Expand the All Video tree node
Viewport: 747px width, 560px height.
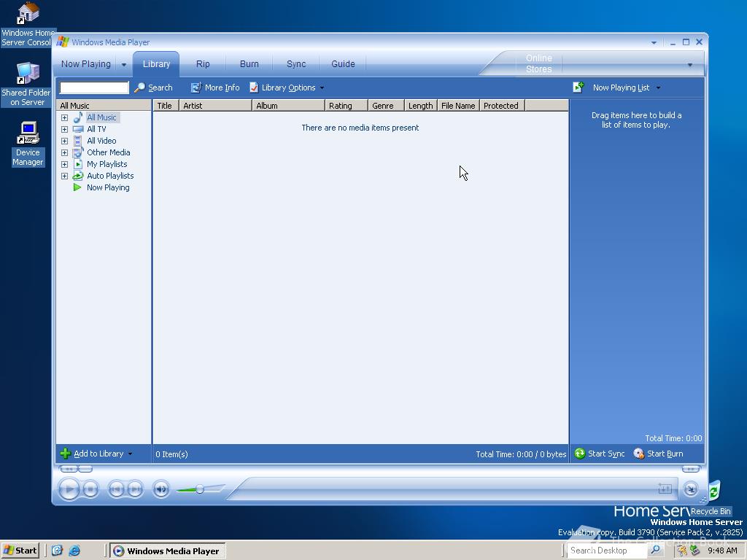[64, 141]
